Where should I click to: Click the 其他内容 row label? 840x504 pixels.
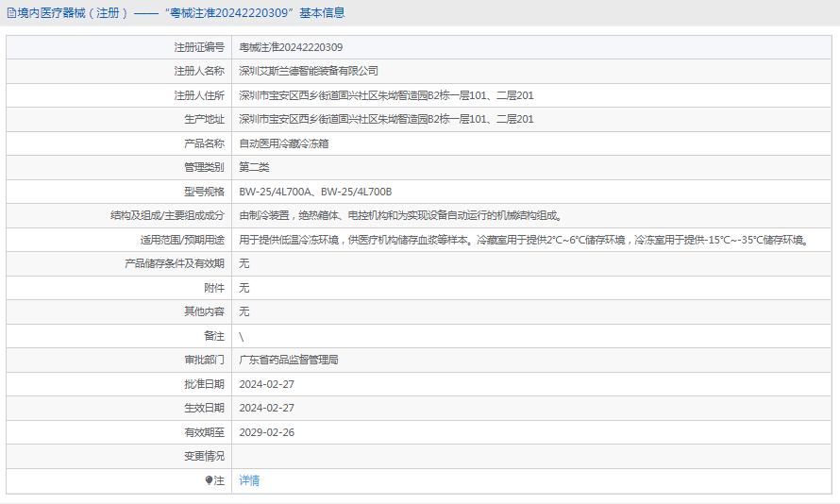point(205,311)
